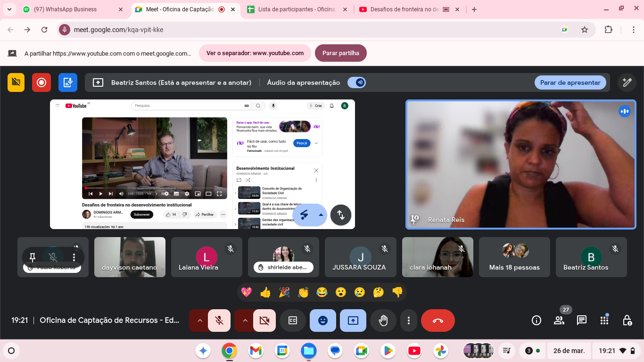
Task: Click the red recording indicator button
Action: 41,82
